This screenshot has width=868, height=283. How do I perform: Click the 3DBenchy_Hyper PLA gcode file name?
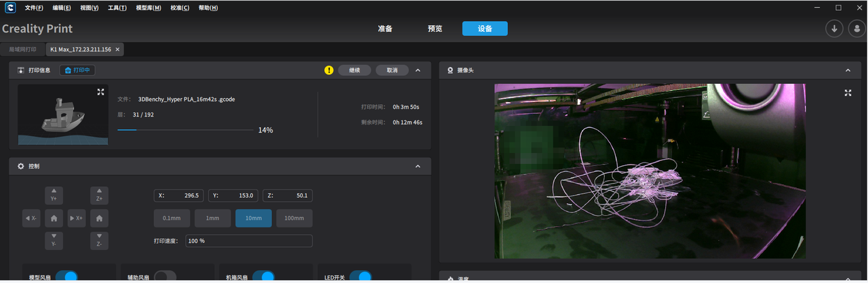pos(186,99)
